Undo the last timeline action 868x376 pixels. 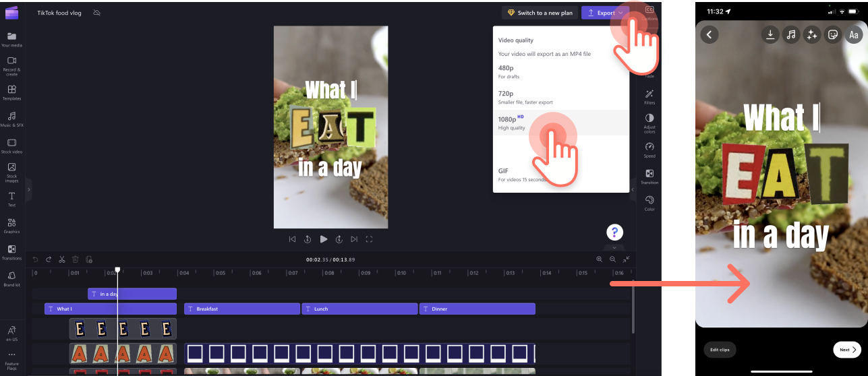[36, 259]
